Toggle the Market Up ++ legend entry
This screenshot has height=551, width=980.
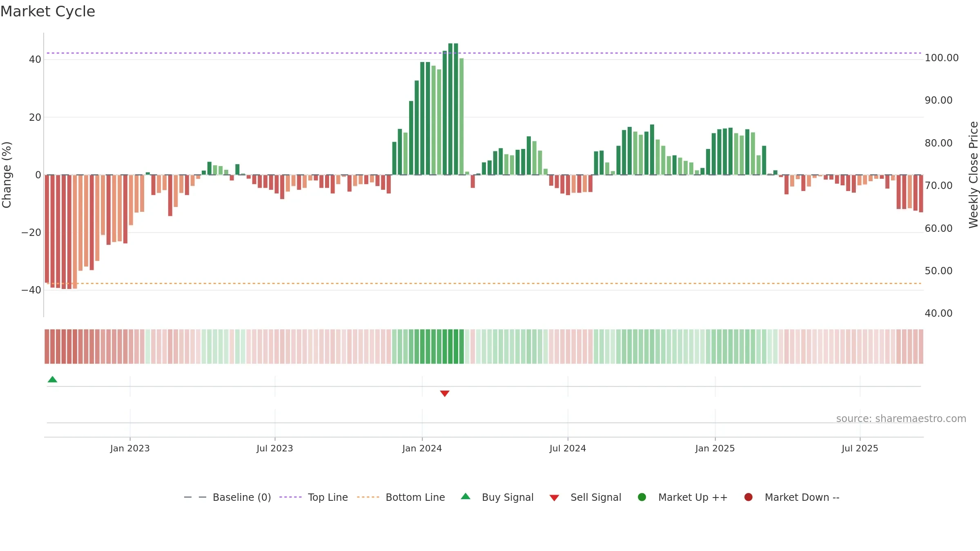(x=682, y=497)
